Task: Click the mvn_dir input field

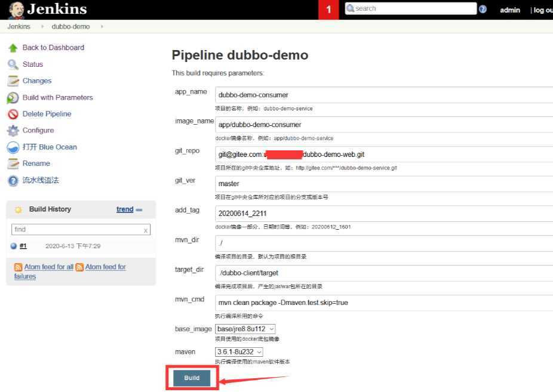Action: [x=384, y=243]
